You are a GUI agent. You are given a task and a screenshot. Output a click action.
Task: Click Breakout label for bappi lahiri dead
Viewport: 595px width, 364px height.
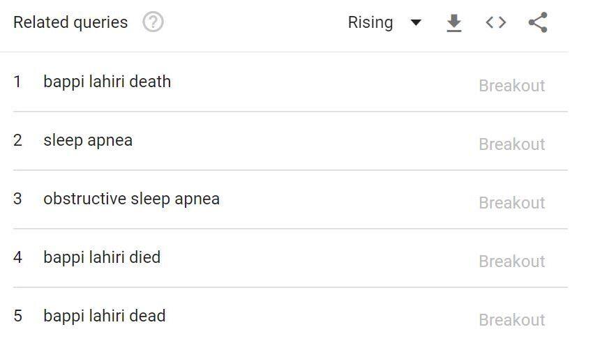point(511,320)
